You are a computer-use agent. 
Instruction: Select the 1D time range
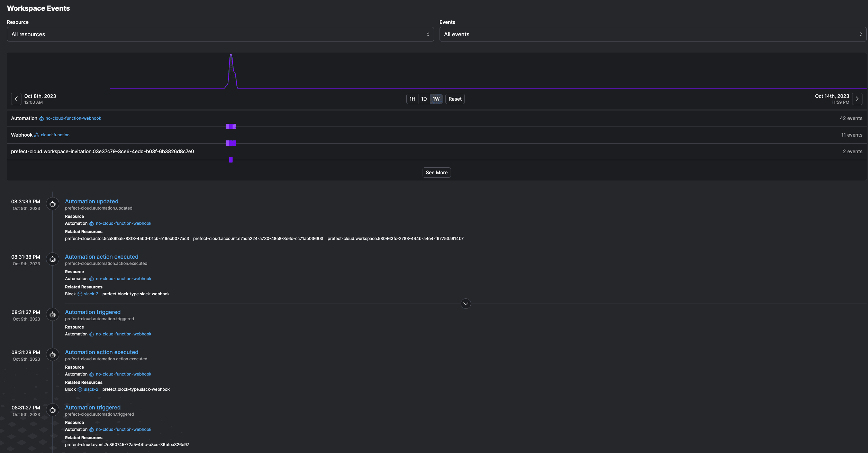click(x=424, y=99)
